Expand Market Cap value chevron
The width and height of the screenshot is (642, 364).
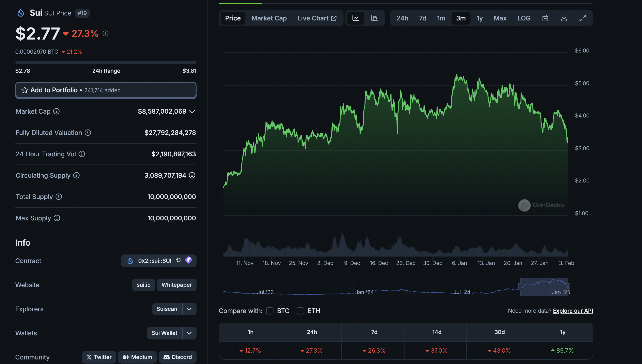pyautogui.click(x=192, y=112)
